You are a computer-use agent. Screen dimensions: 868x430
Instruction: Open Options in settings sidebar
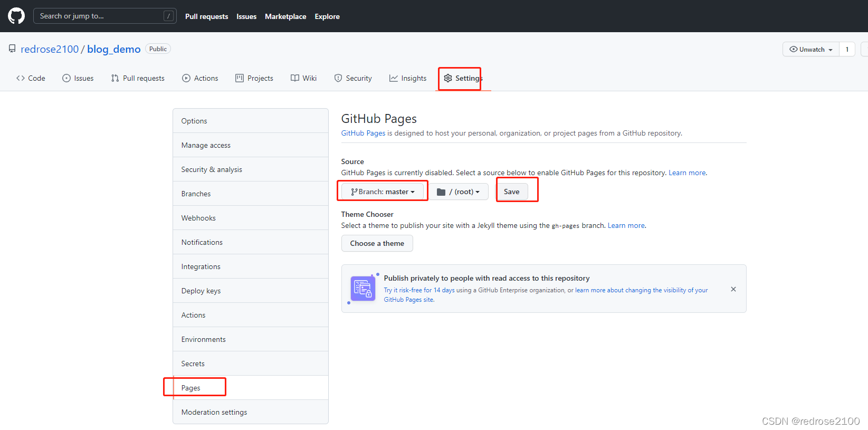tap(251, 121)
